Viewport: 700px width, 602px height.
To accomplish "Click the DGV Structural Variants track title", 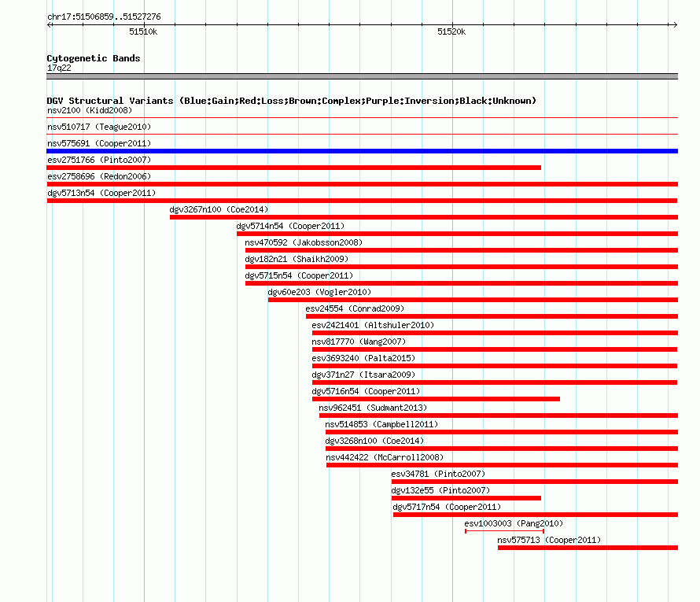I will 292,101.
